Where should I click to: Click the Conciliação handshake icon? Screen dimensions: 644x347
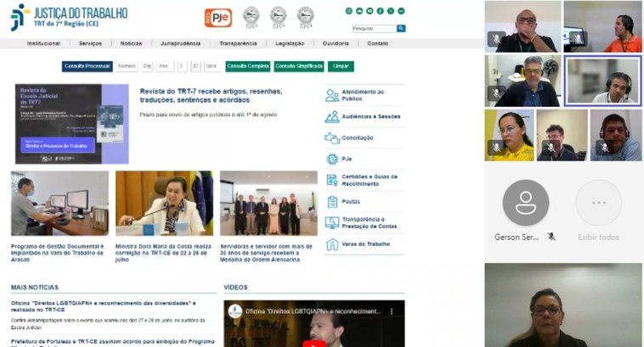(x=332, y=137)
